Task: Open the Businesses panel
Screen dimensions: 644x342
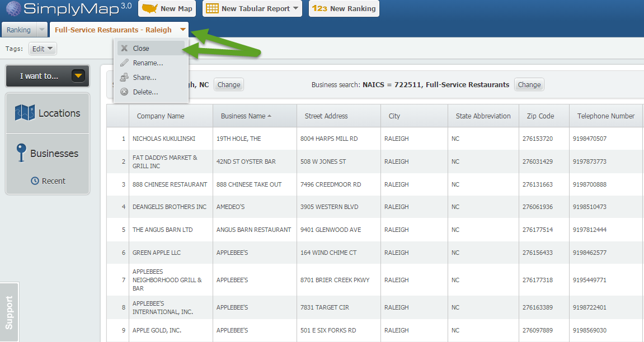Action: coord(48,153)
